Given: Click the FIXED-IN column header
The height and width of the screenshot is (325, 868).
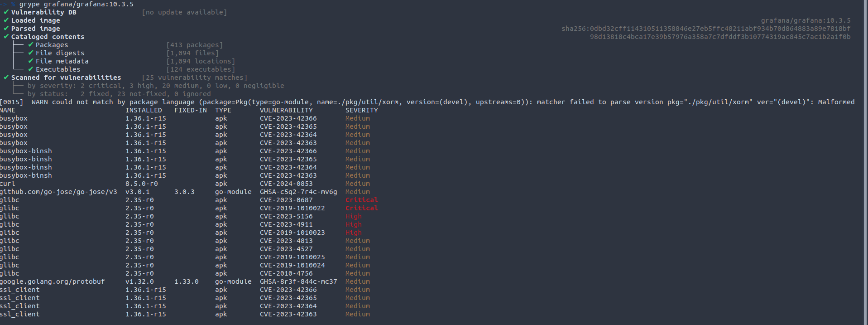Looking at the screenshot, I should tap(191, 110).
